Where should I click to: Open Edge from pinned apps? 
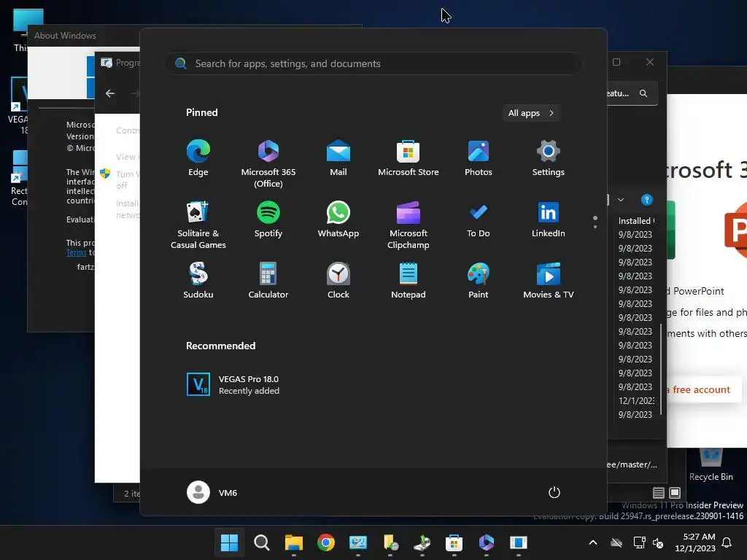[198, 158]
